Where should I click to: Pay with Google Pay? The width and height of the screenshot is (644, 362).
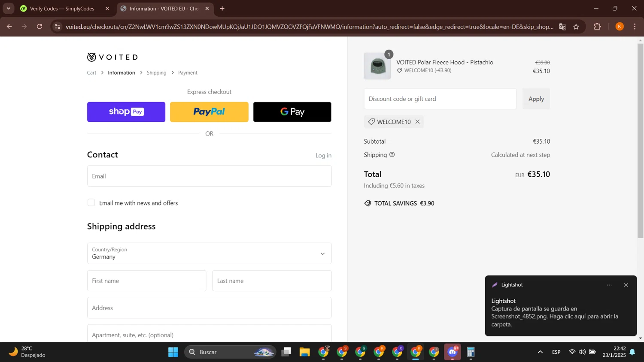[x=292, y=112]
